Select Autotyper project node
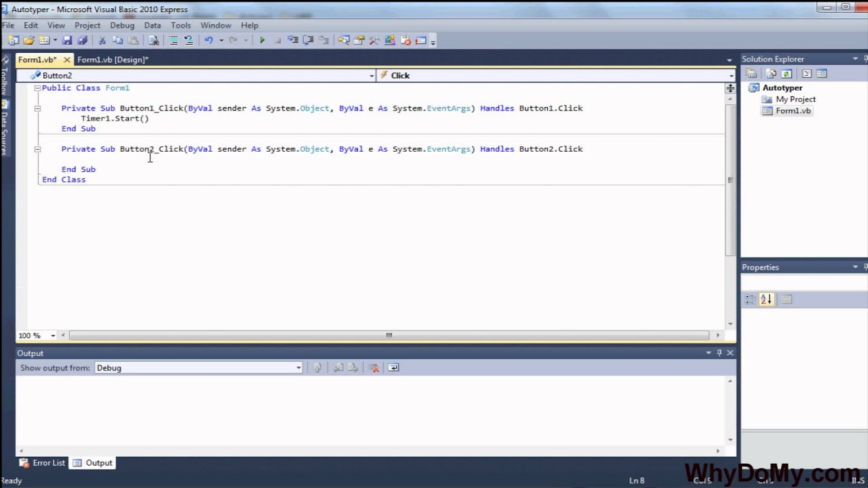This screenshot has height=488, width=868. coord(782,88)
